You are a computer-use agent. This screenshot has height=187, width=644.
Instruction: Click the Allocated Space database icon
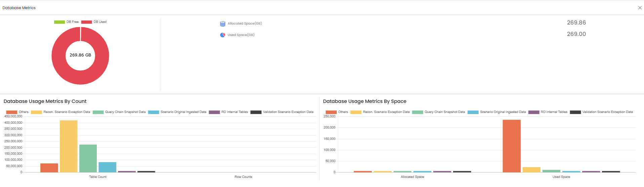(x=223, y=24)
